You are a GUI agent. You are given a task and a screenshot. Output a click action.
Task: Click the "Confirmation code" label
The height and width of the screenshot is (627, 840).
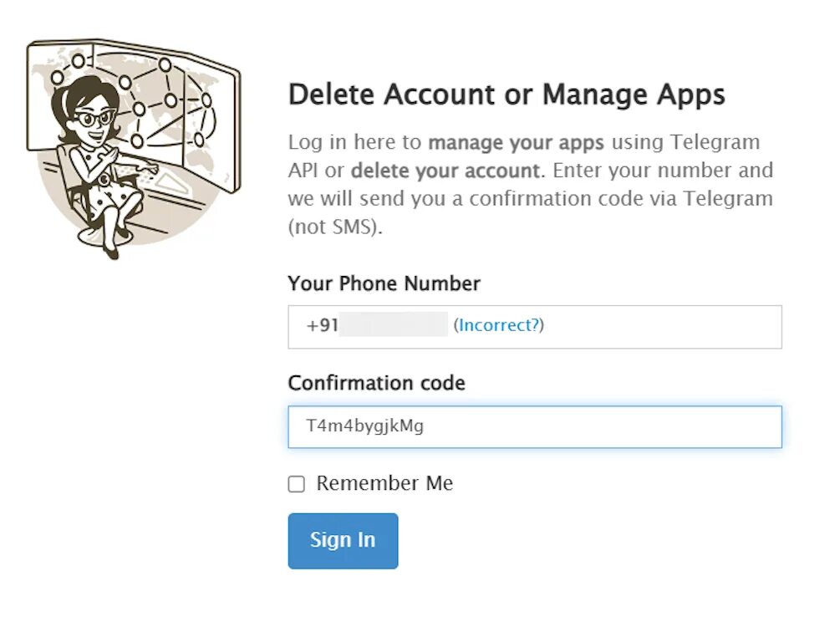376,383
